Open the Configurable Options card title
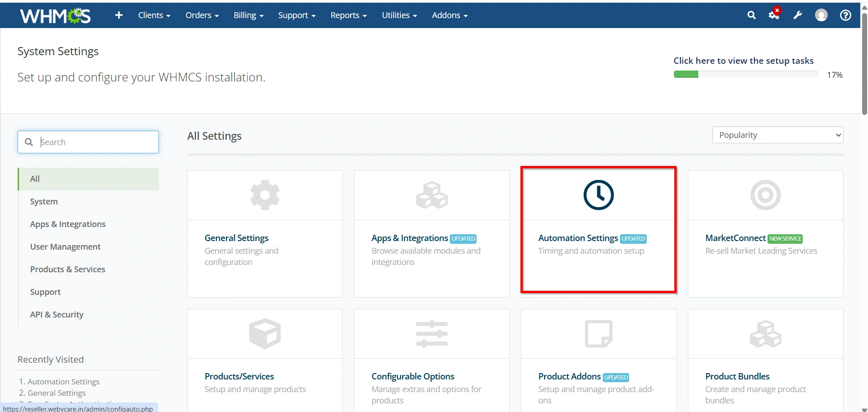This screenshot has width=868, height=412. point(413,376)
